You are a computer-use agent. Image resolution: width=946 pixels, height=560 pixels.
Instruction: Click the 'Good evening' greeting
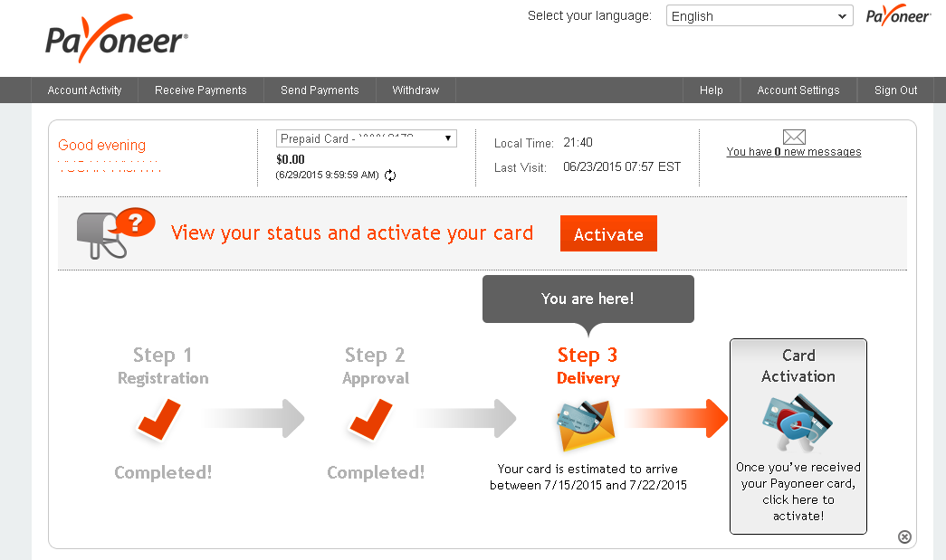click(x=102, y=146)
